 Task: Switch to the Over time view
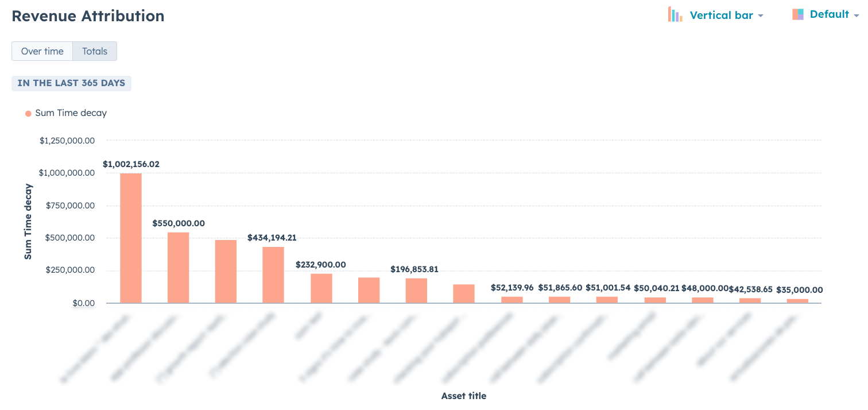tap(42, 51)
